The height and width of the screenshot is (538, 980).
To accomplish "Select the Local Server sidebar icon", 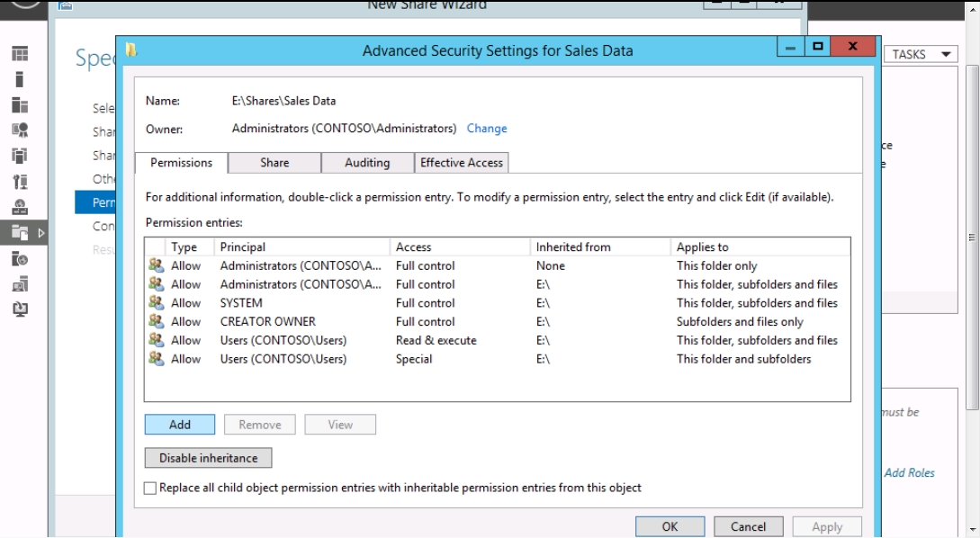I will click(20, 79).
